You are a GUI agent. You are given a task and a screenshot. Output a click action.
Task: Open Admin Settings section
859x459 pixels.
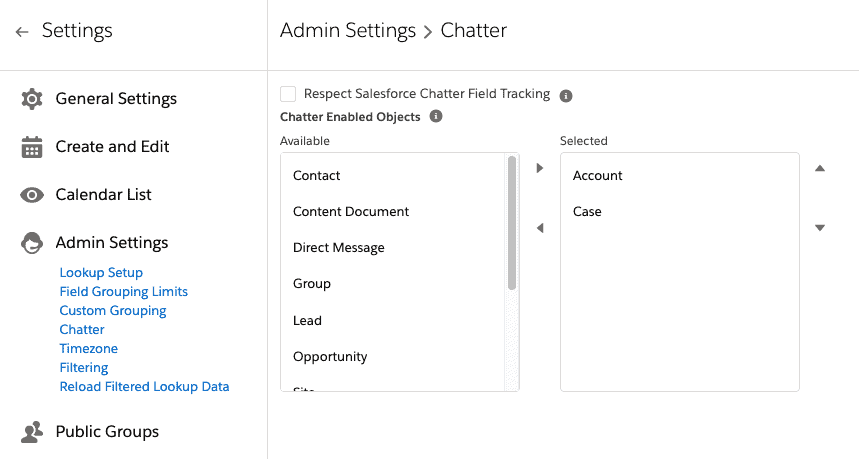[112, 243]
